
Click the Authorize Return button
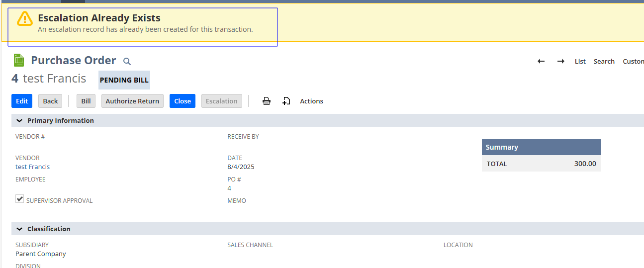click(x=132, y=101)
